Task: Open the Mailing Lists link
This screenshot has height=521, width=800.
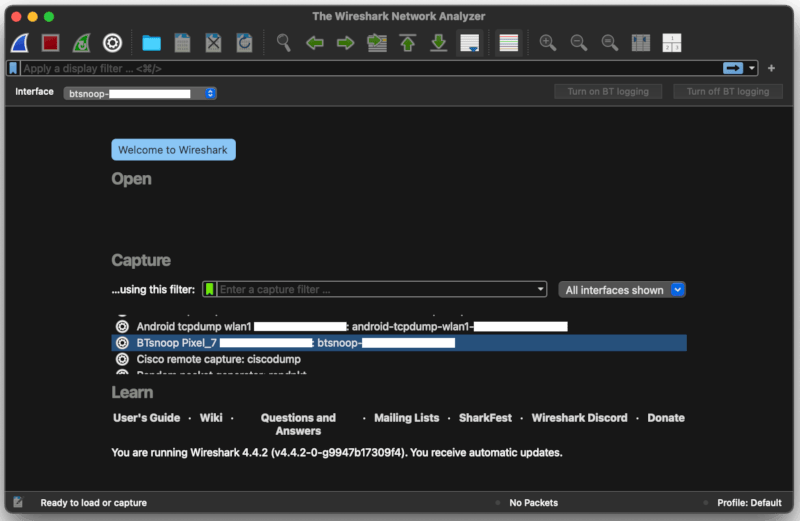Action: (407, 418)
